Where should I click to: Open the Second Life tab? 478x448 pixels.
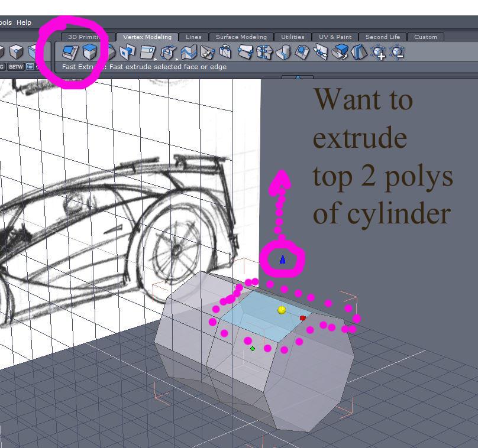(383, 37)
